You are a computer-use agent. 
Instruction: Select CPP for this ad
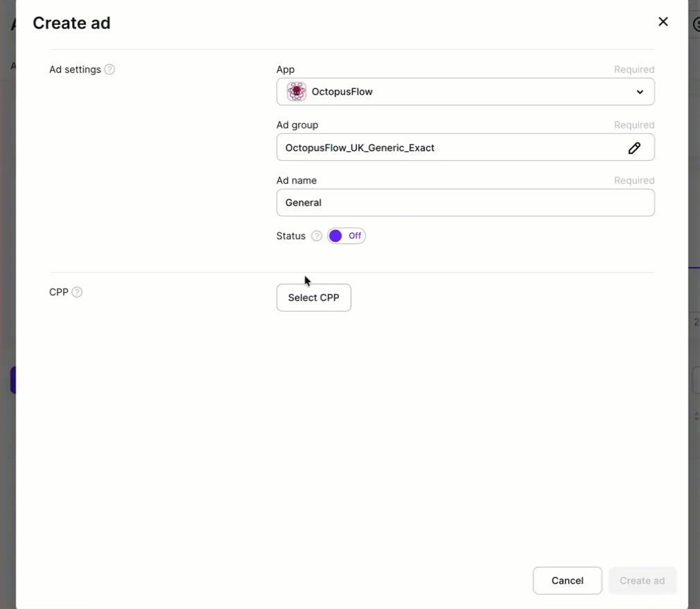tap(313, 297)
